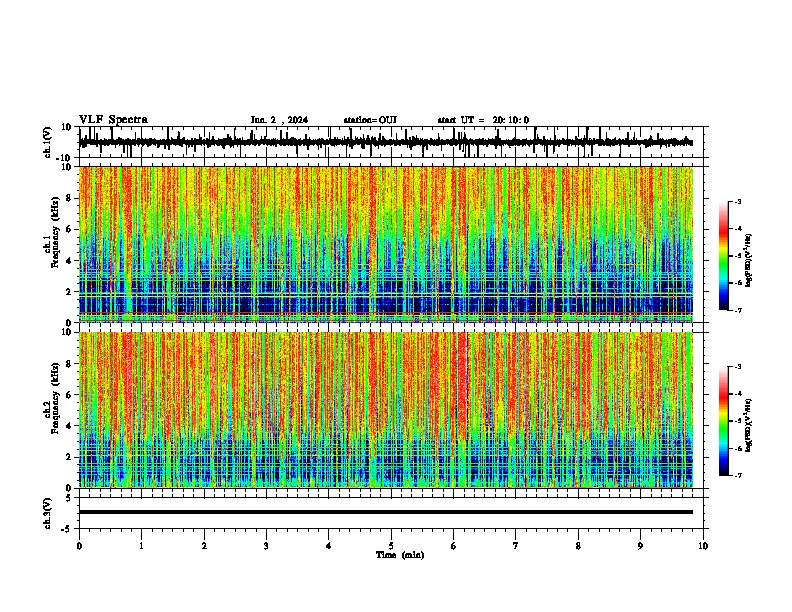The image size is (792, 612).
Task: Click the '-7' value on the ch.2 color bar
Action: point(738,475)
